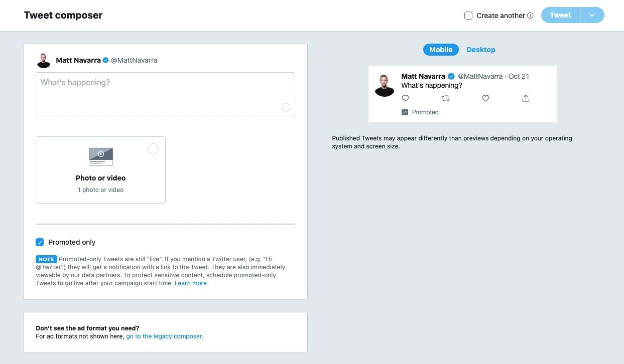624x364 pixels.
Task: Open the Tweet button dropdown arrow
Action: [x=592, y=15]
